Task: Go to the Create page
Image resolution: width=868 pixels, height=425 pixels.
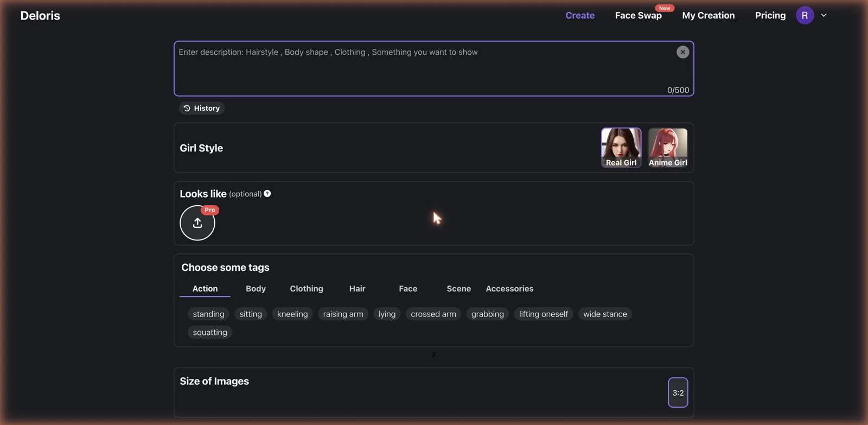Action: point(580,15)
